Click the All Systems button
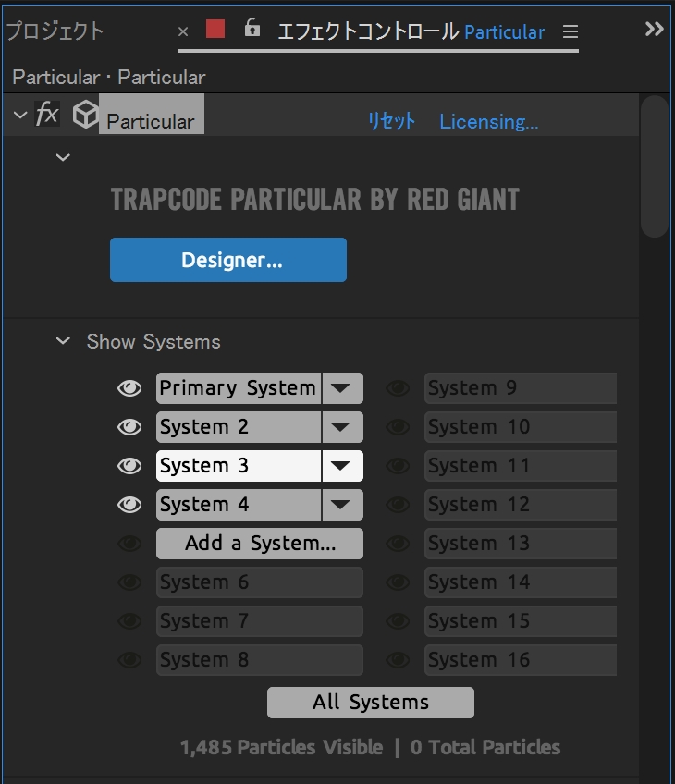Screen dimensions: 675x784 point(370,702)
